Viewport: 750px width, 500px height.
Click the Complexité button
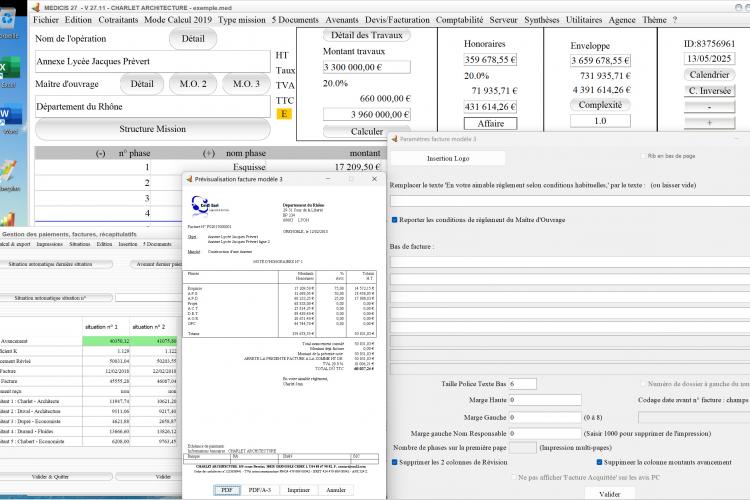[x=600, y=105]
